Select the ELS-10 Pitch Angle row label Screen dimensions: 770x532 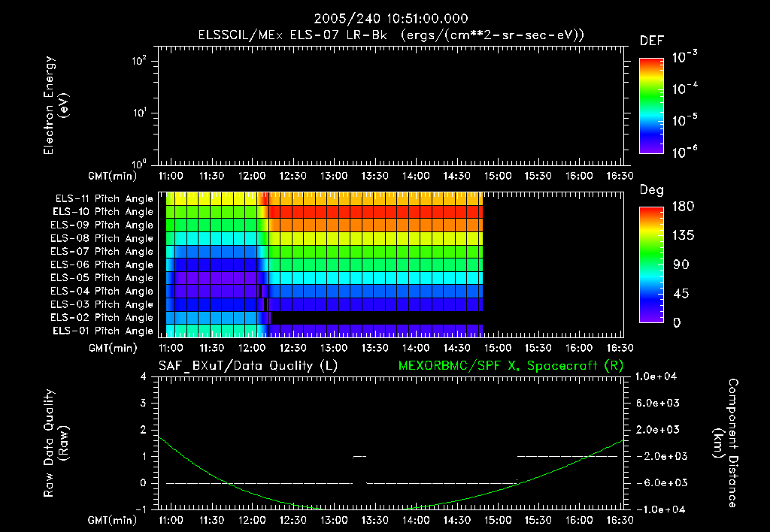pyautogui.click(x=103, y=212)
